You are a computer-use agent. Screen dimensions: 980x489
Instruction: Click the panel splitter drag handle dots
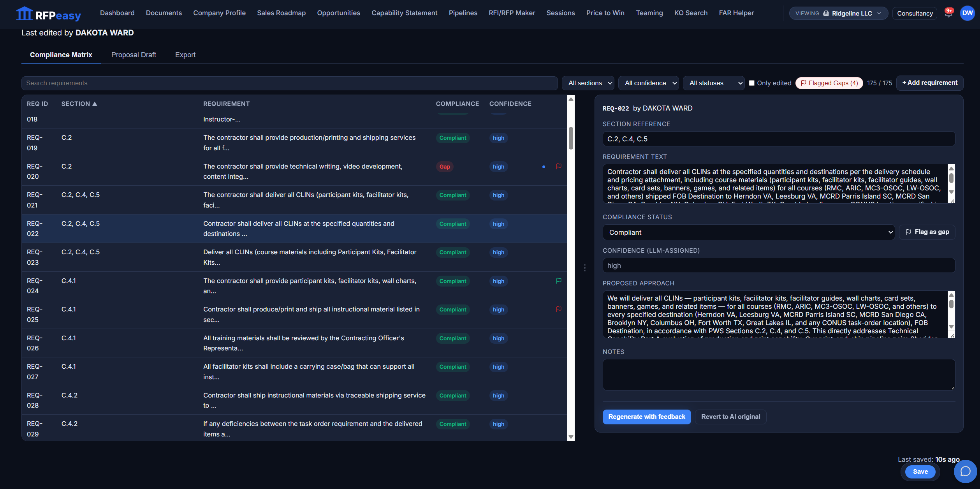(584, 268)
